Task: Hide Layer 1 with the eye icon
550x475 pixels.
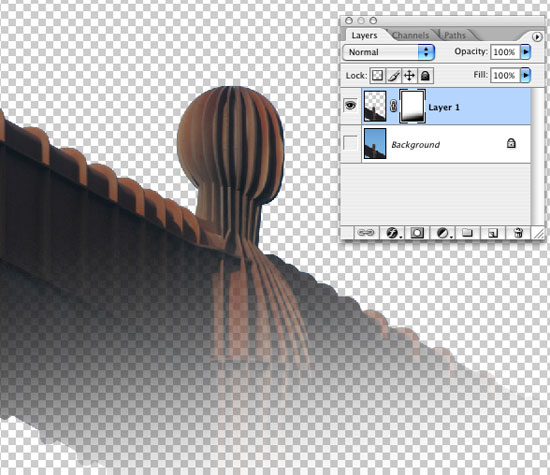Action: pyautogui.click(x=350, y=105)
